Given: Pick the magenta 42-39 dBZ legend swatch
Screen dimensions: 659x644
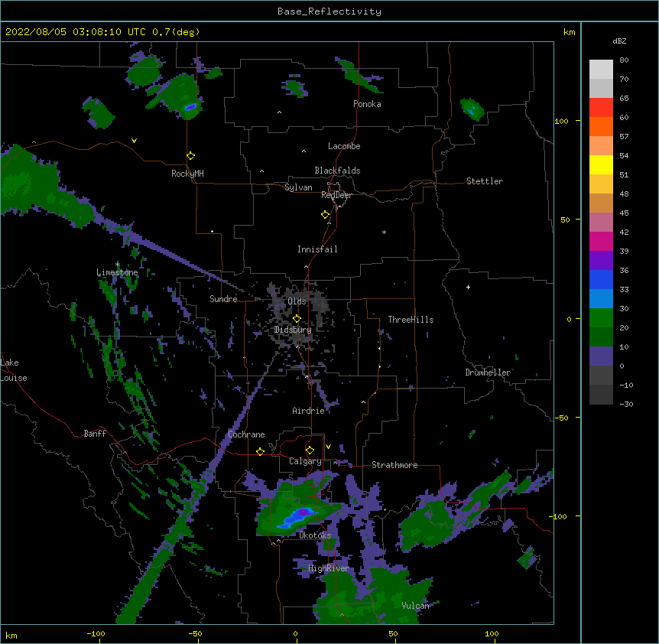Looking at the screenshot, I should click(x=601, y=242).
